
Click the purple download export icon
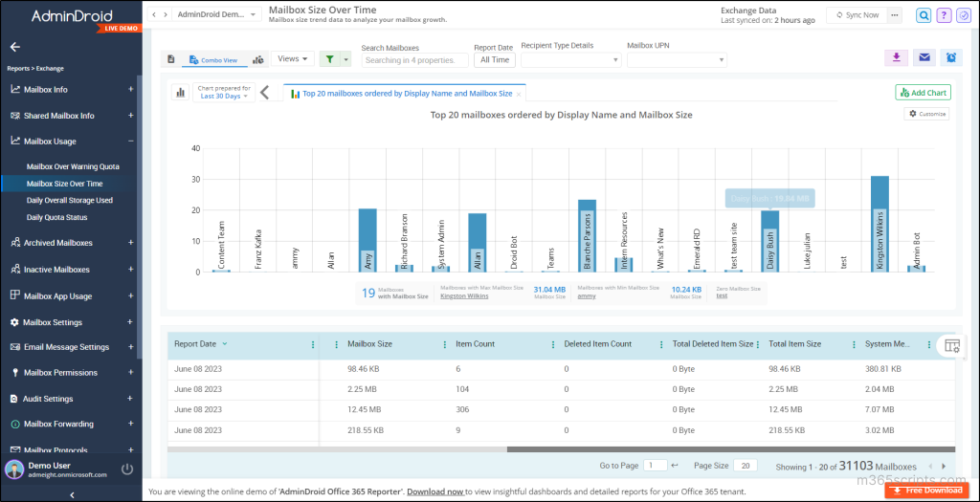(x=895, y=57)
